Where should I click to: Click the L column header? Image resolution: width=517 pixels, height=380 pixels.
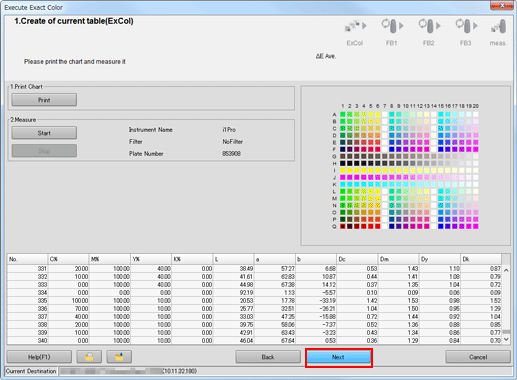(233, 259)
